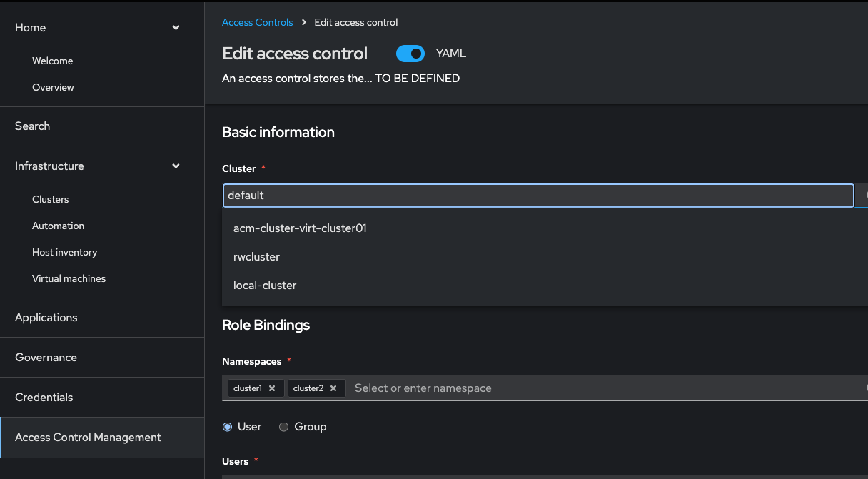Open the Governance section
The height and width of the screenshot is (479, 868).
tap(46, 358)
